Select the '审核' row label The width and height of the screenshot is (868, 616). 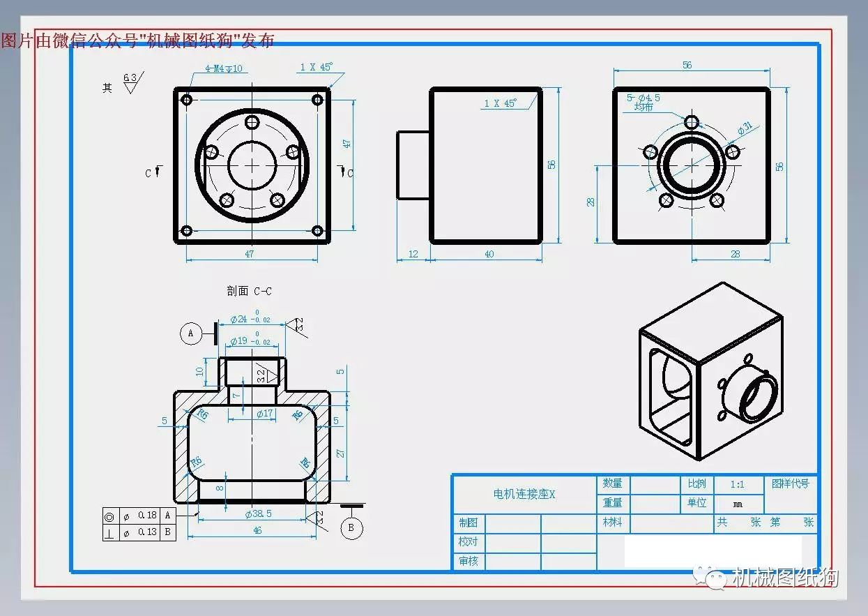[x=469, y=561]
